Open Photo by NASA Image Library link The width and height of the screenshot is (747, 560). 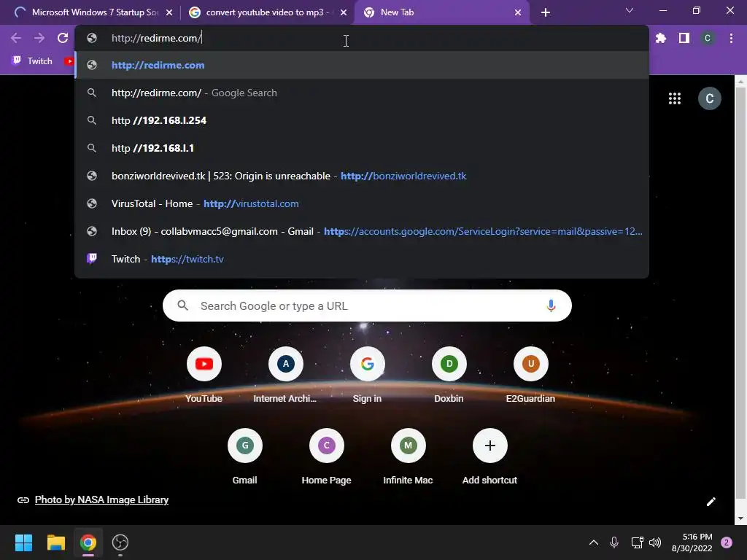click(101, 499)
